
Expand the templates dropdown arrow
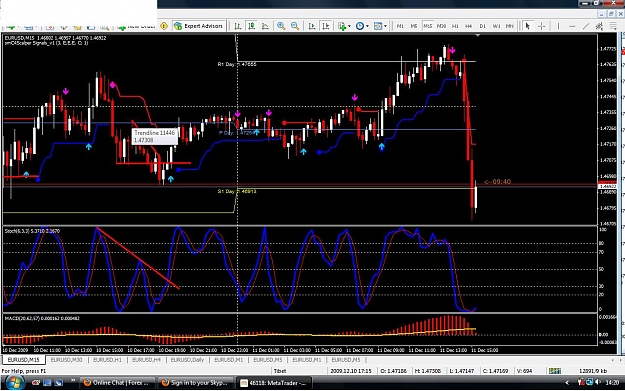pos(385,26)
